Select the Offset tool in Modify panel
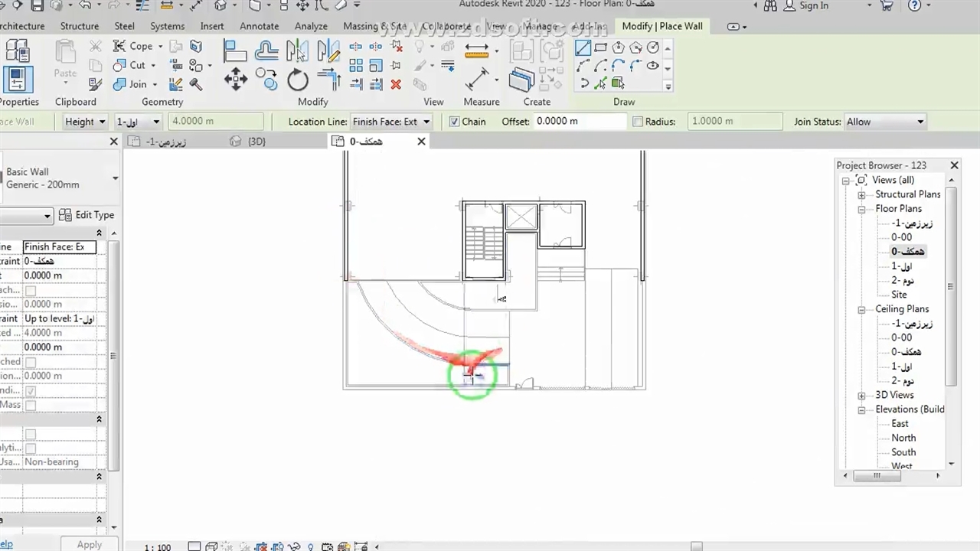This screenshot has height=551, width=980. coord(266,51)
